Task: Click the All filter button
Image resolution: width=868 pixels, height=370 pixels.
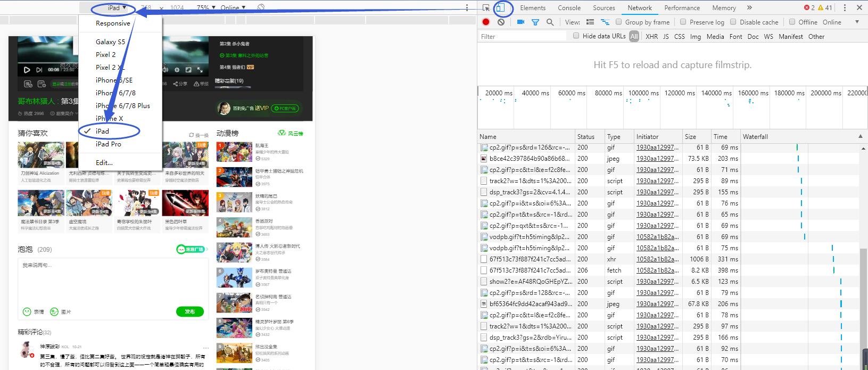Action: (634, 37)
